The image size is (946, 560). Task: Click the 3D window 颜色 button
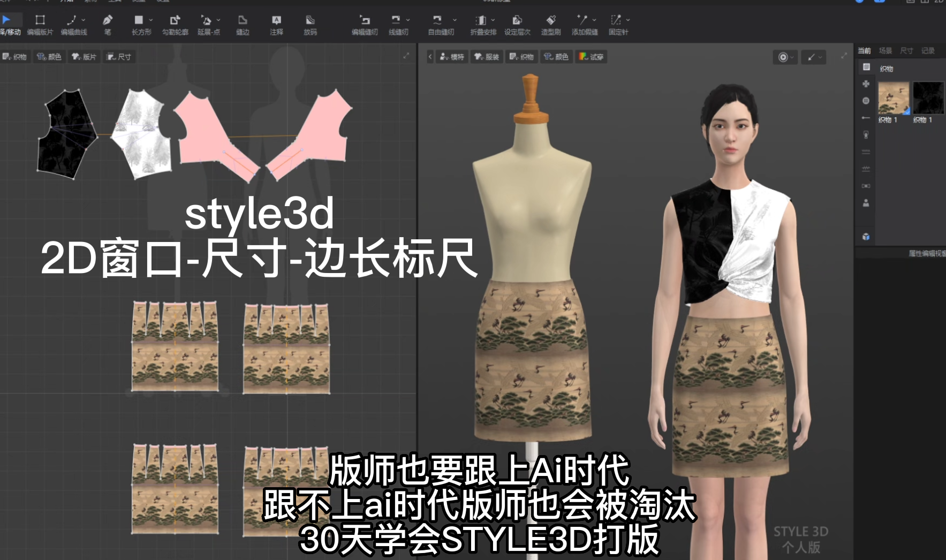point(556,57)
